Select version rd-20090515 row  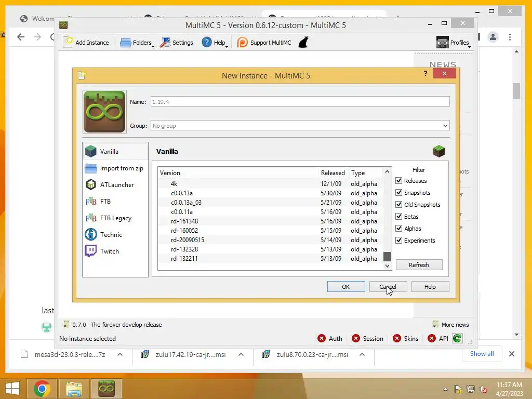[270, 240]
